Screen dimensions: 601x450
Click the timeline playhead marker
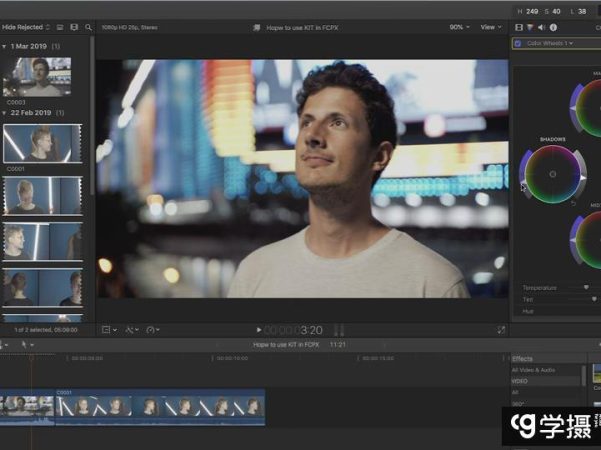click(x=31, y=358)
